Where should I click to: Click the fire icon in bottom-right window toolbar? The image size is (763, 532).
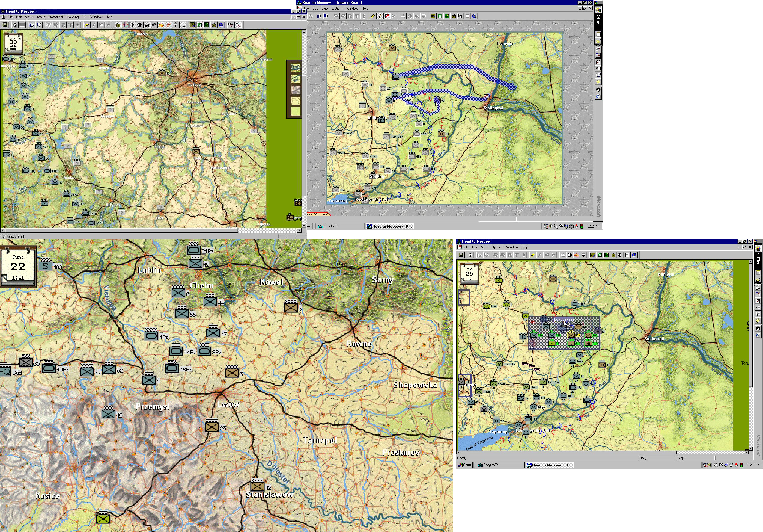tap(577, 255)
